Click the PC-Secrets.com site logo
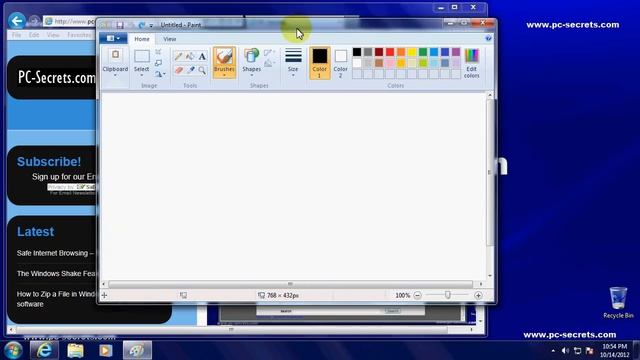Image resolution: width=640 pixels, height=360 pixels. (x=56, y=77)
